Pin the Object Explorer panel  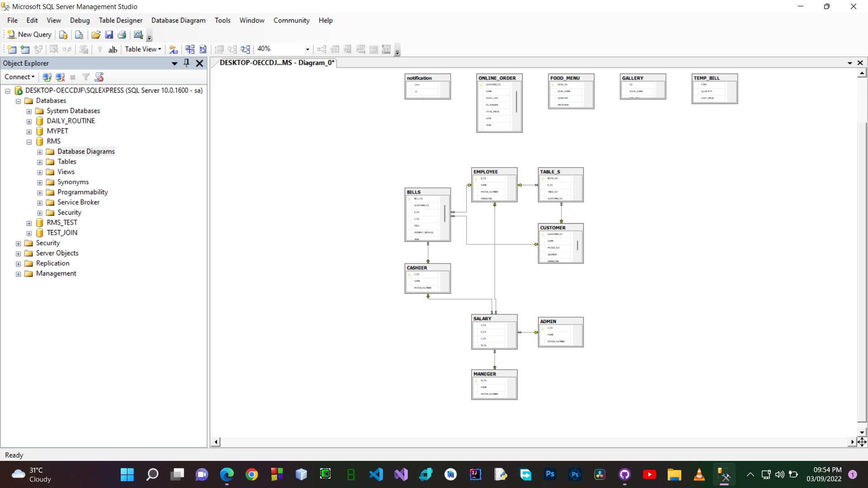click(186, 63)
